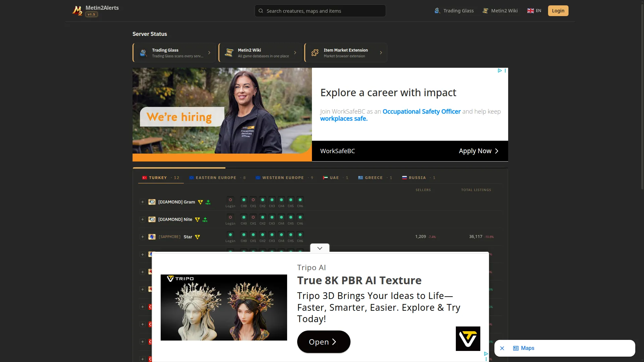Click the Turkey flag icon
Image resolution: width=644 pixels, height=362 pixels.
point(145,178)
